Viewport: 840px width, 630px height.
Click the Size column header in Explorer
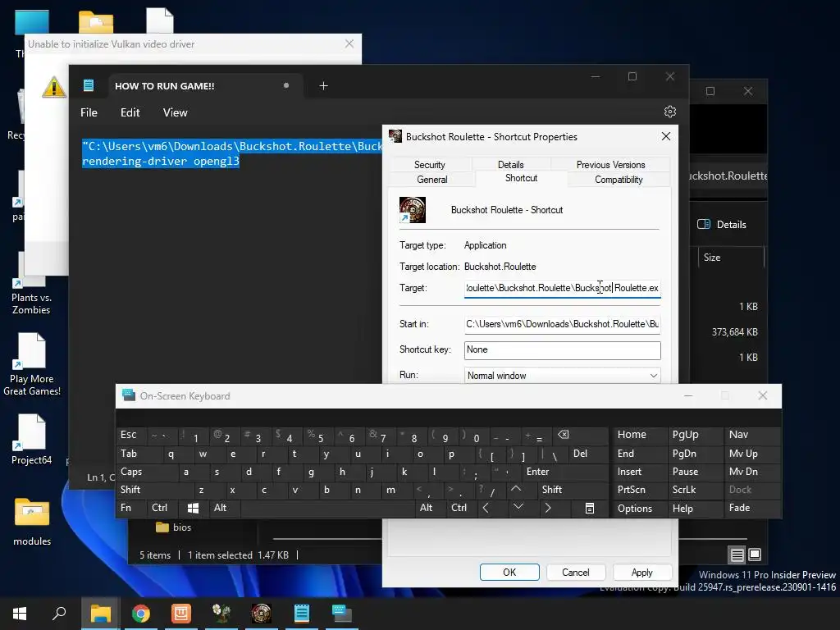[731, 258]
